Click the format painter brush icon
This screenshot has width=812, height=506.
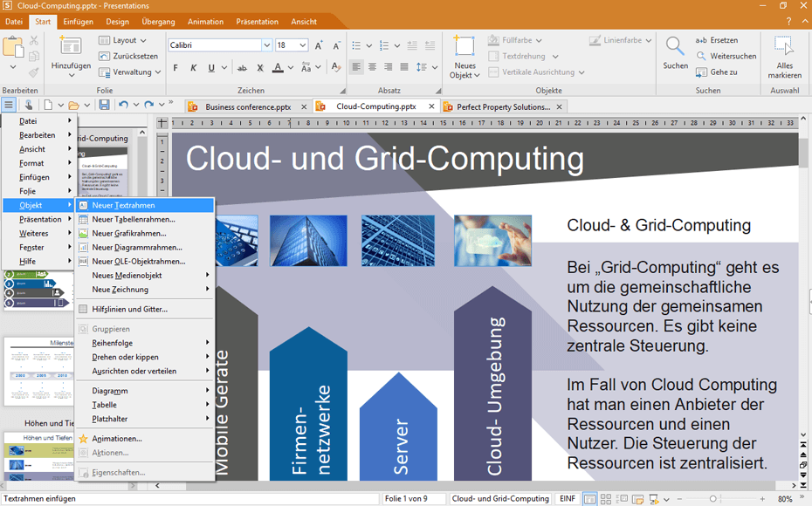coord(34,72)
